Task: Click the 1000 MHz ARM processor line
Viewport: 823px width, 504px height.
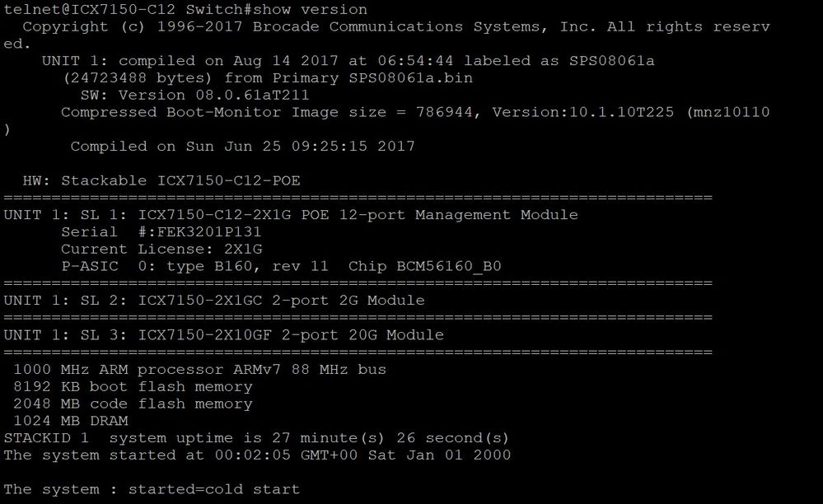Action: (199, 370)
